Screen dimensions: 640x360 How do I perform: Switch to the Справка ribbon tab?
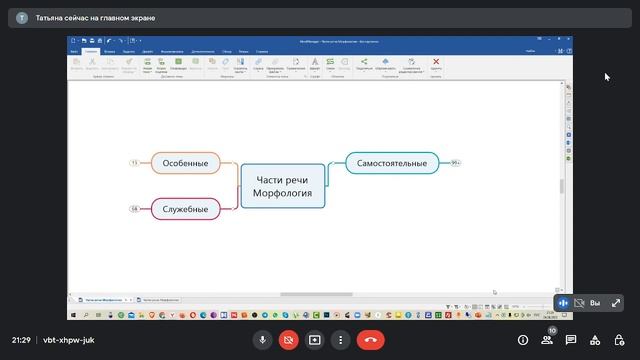point(262,51)
